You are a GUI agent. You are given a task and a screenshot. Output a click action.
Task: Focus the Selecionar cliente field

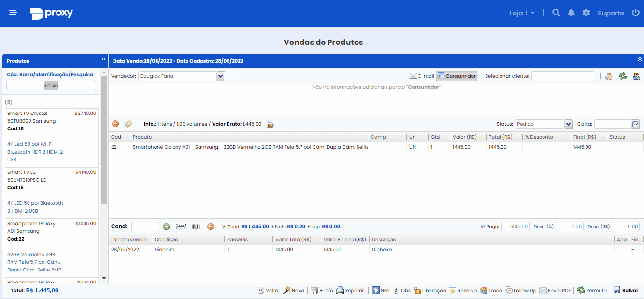tap(563, 76)
